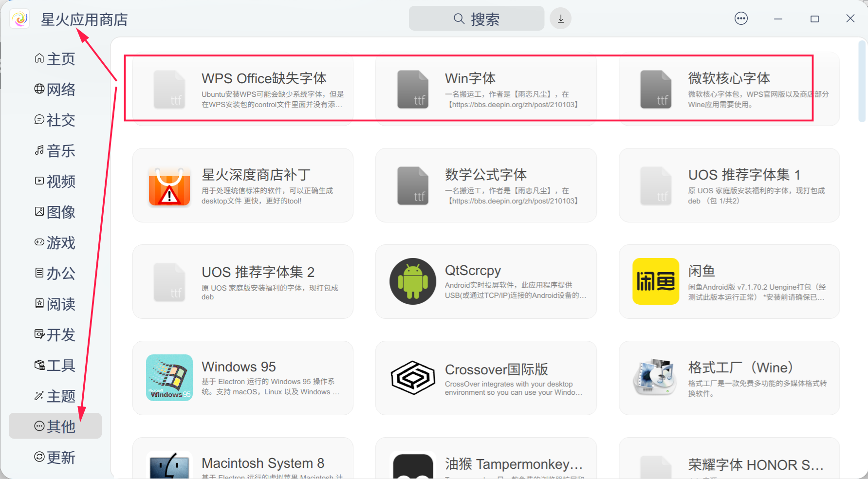Image resolution: width=868 pixels, height=479 pixels.
Task: Click the 闲鱼 yellow app icon
Action: tap(656, 281)
